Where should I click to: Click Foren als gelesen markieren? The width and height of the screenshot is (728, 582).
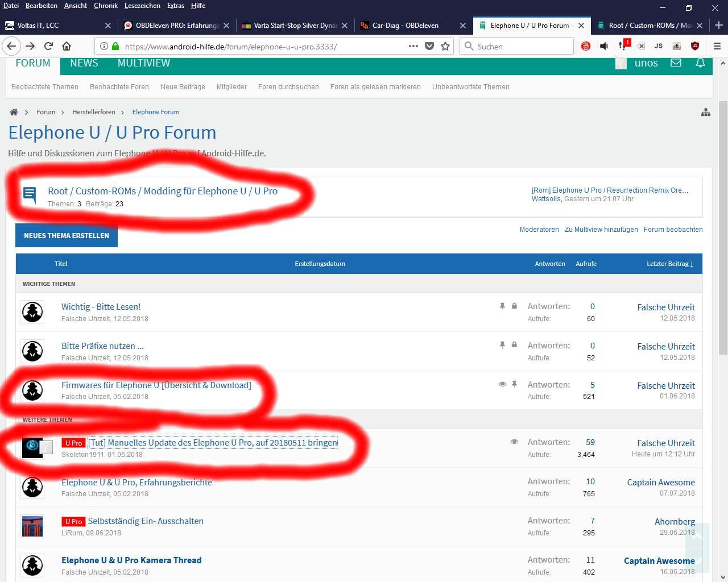tap(375, 87)
